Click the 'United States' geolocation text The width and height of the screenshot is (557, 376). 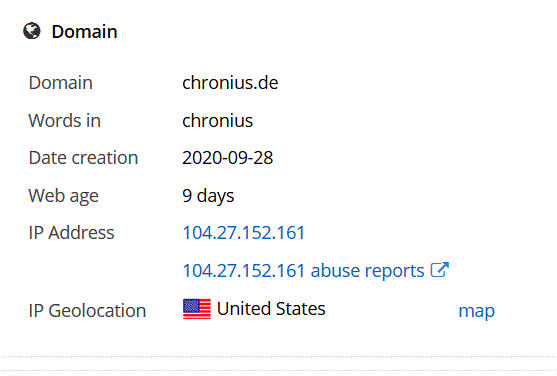click(271, 308)
